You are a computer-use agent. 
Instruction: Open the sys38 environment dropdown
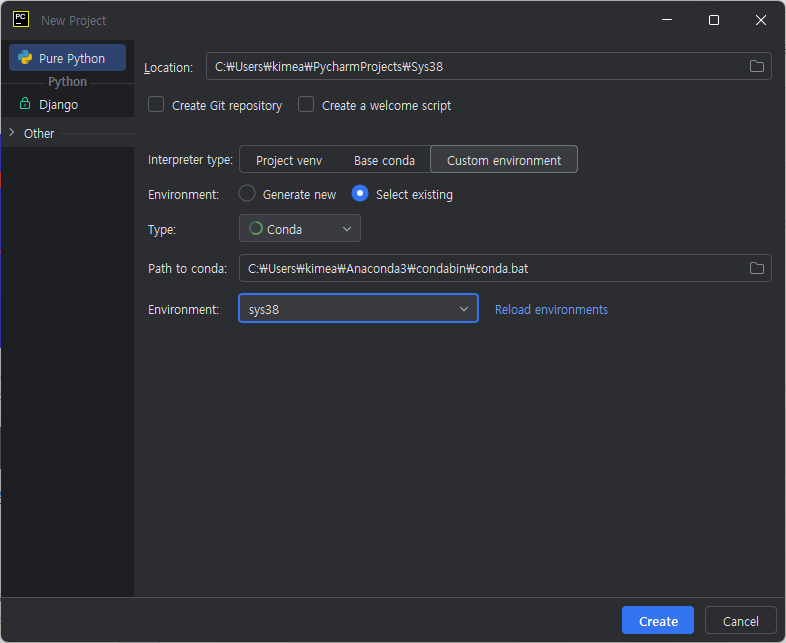point(358,309)
